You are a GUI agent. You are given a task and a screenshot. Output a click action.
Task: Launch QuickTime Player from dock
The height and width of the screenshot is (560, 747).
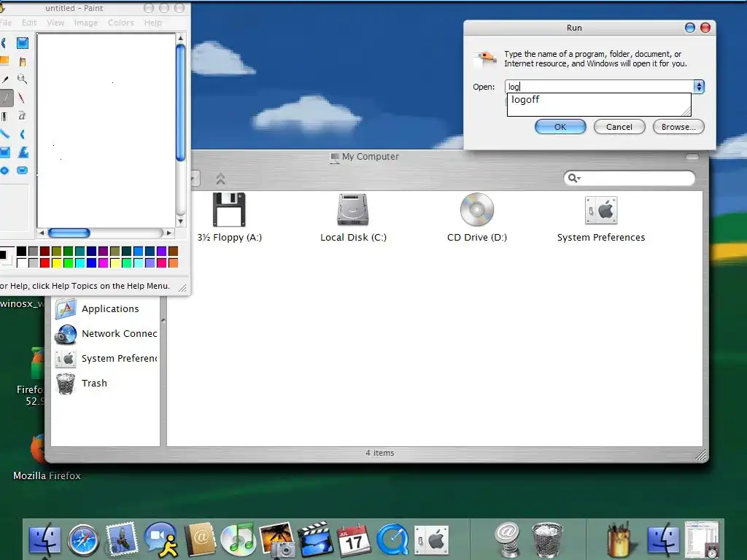[x=392, y=540]
